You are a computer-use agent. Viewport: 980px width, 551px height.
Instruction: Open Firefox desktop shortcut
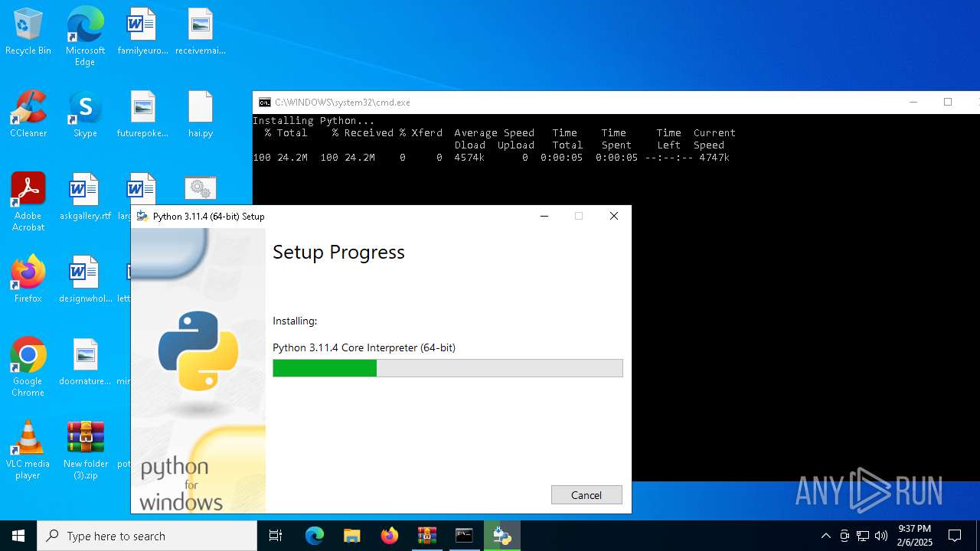[x=28, y=280]
